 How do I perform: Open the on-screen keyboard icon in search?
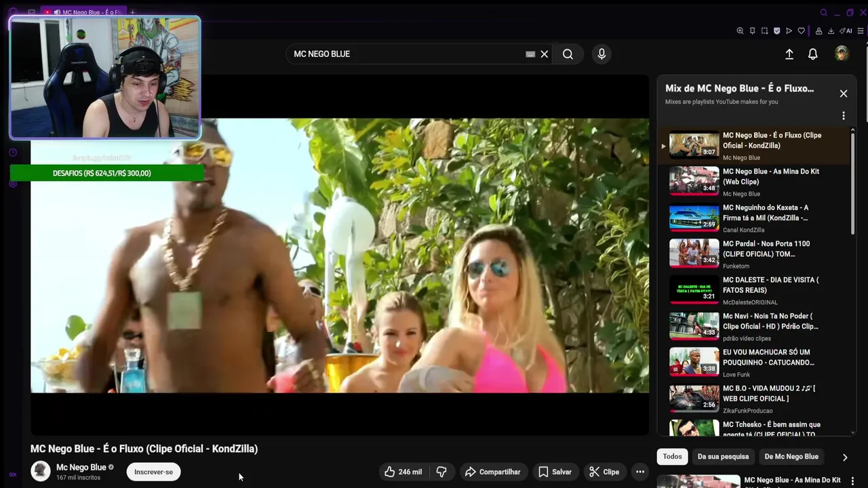tap(530, 54)
